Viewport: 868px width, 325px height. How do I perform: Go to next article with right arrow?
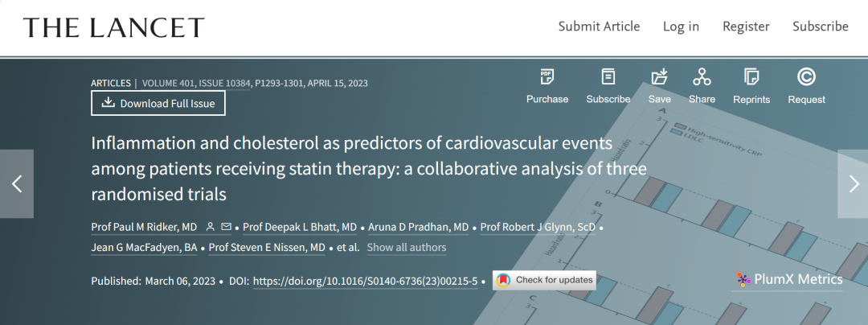click(853, 183)
